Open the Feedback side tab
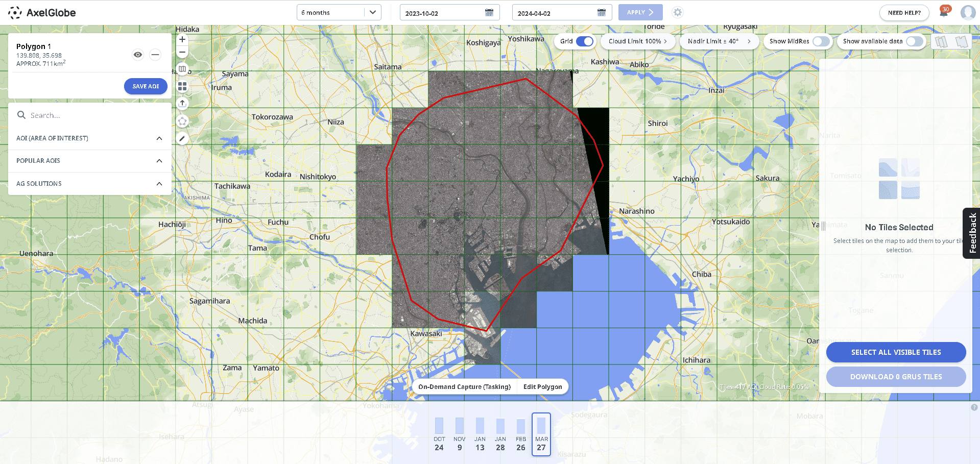 [971, 233]
